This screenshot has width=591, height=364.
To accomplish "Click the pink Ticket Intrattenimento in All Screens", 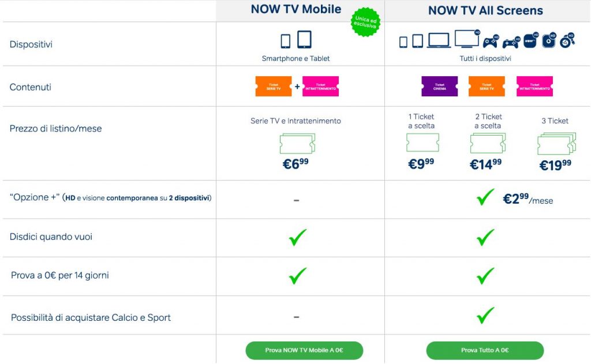I will pyautogui.click(x=534, y=87).
